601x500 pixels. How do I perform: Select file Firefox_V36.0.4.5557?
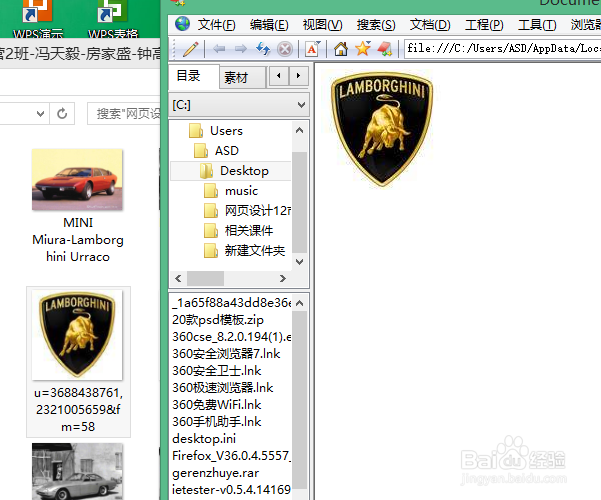pos(231,456)
